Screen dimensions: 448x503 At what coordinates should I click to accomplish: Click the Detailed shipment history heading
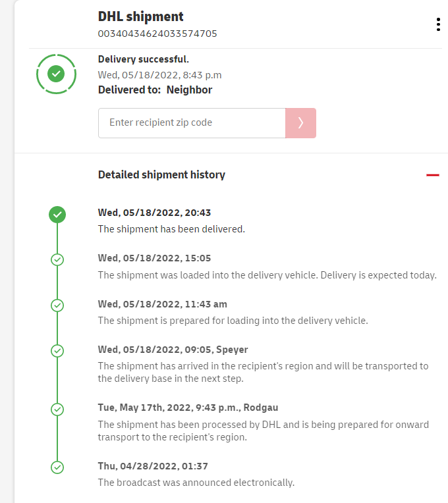click(161, 174)
